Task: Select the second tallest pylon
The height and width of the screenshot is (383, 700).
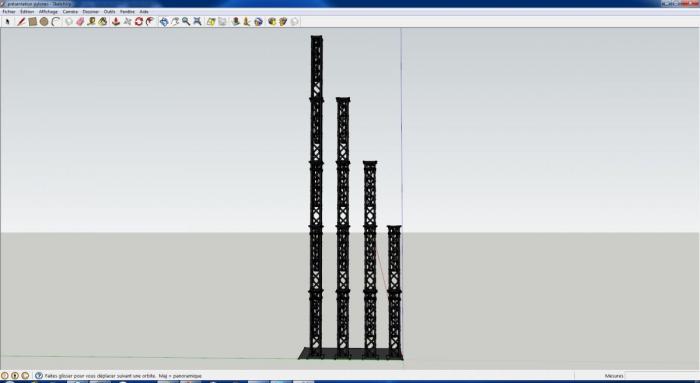Action: 343,228
